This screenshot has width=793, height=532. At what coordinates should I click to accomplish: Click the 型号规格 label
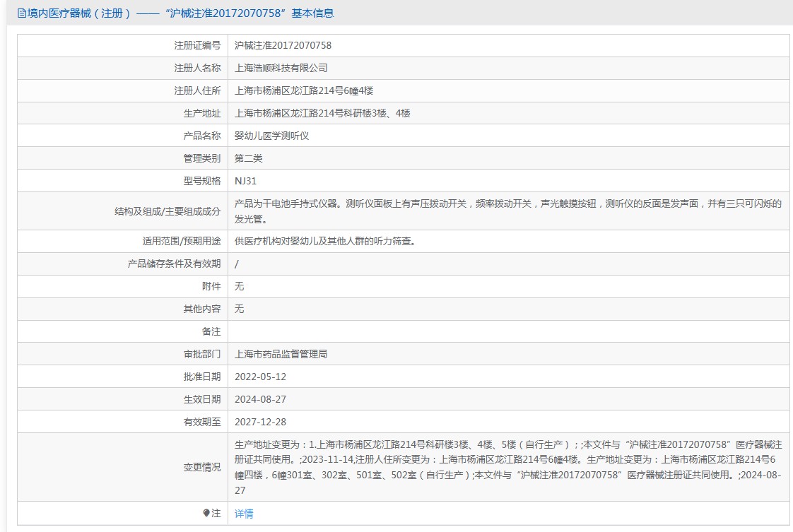pos(202,181)
